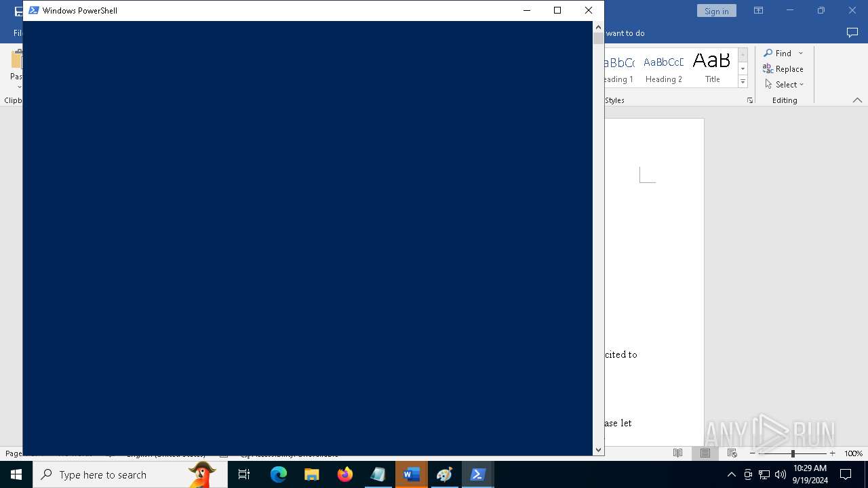Open zoom dialog via 100% level
This screenshot has width=868, height=488.
pos(853,453)
